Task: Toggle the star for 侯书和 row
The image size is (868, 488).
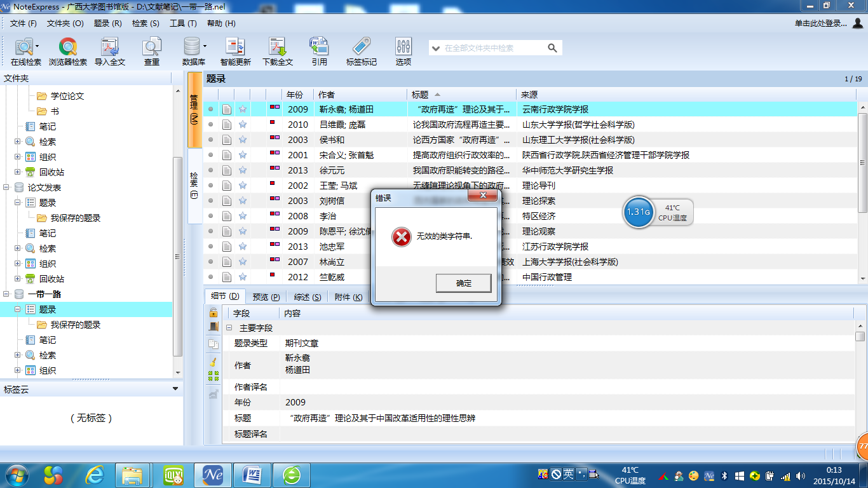Action: click(243, 140)
